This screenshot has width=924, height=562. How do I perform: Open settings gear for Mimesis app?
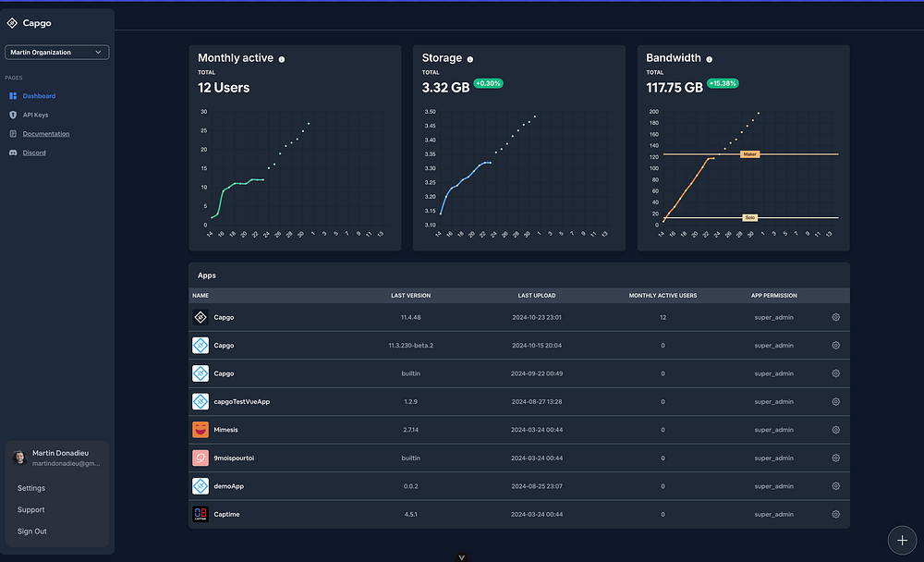(x=835, y=430)
